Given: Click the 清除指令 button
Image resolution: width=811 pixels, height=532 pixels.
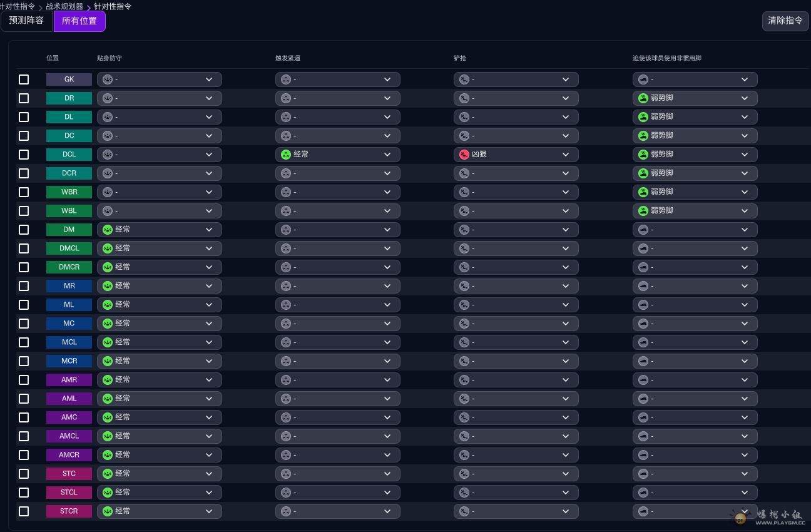Looking at the screenshot, I should click(785, 21).
